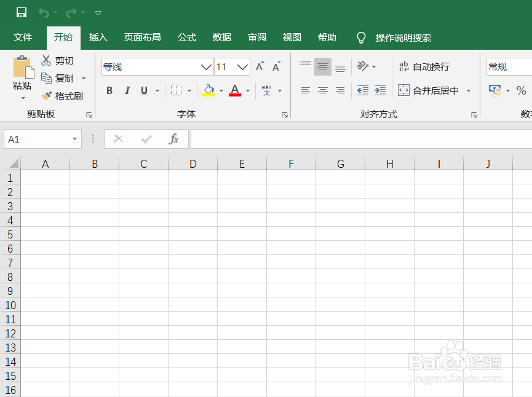Viewport: 532px width, 397px height.
Task: Toggle Underline formatting
Action: click(144, 90)
